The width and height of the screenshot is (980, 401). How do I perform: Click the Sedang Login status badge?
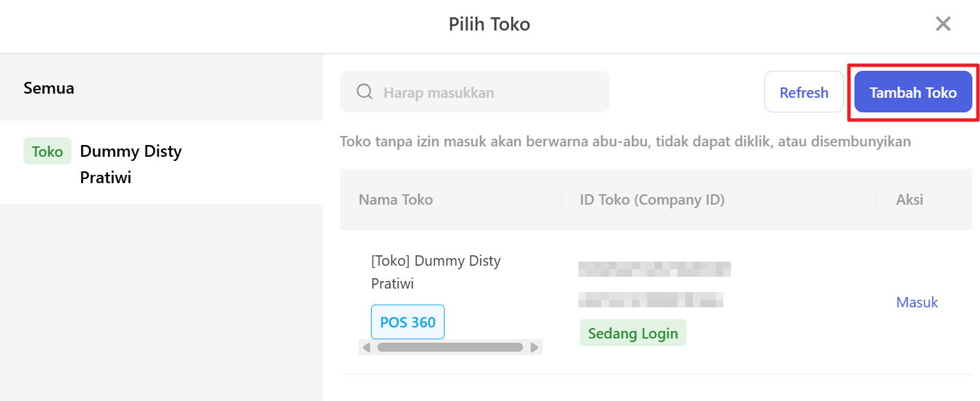pos(633,333)
